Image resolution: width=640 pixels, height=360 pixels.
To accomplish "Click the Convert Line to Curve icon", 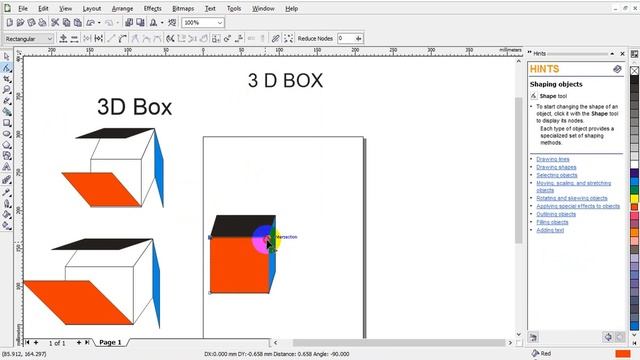I will click(x=122, y=38).
